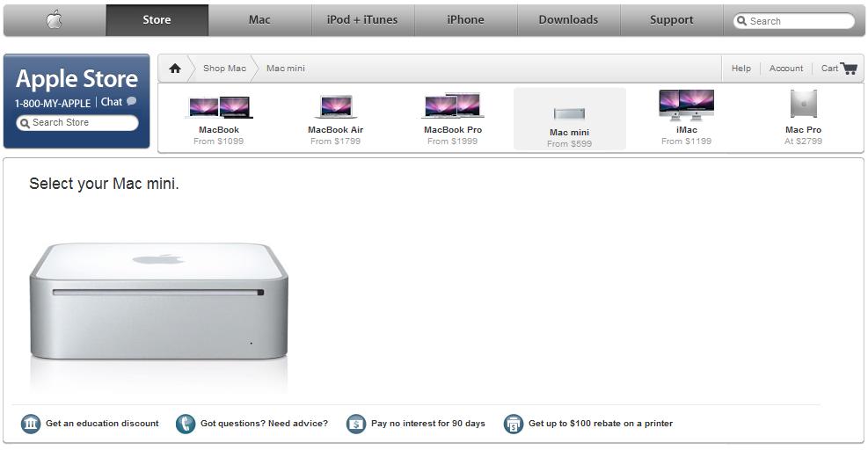Viewport: 868px width, 450px height.
Task: Click the Mac Pro label
Action: coord(803,129)
